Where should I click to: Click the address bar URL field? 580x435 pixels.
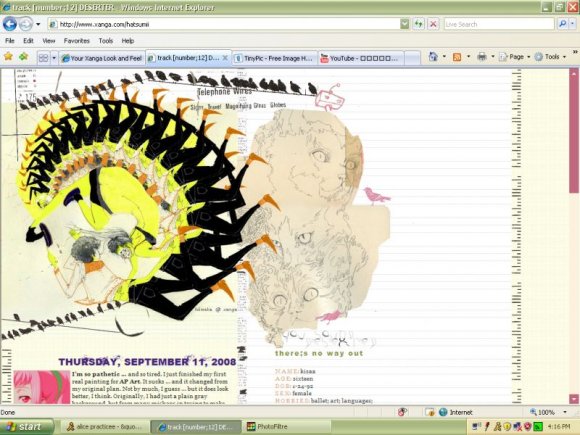click(x=224, y=24)
